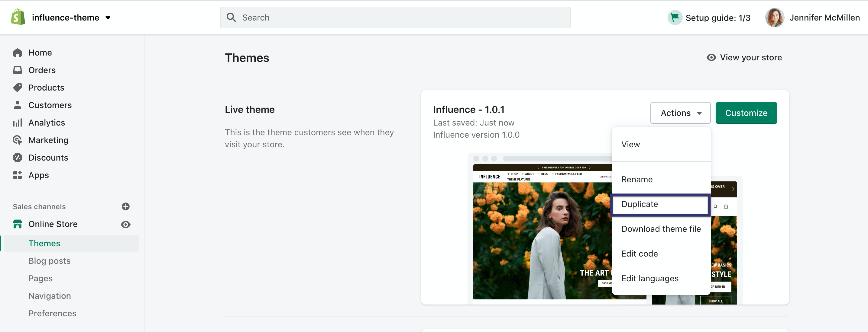Click the Discounts badge icon
The image size is (868, 332).
pyautogui.click(x=18, y=158)
